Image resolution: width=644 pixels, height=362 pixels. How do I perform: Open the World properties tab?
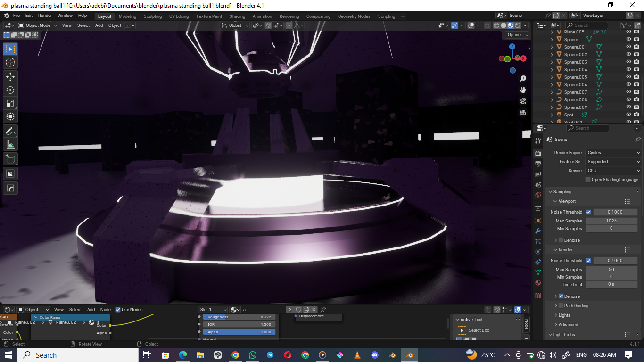tap(538, 195)
